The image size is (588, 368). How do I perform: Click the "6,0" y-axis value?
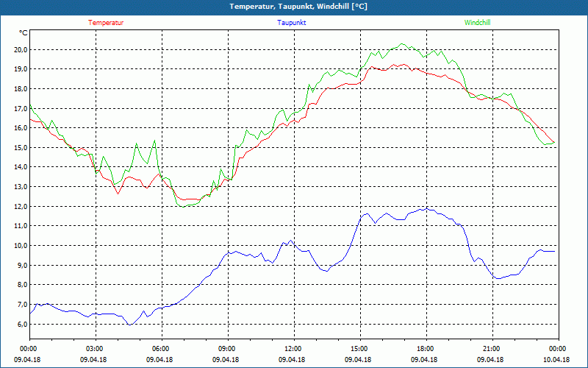22,324
